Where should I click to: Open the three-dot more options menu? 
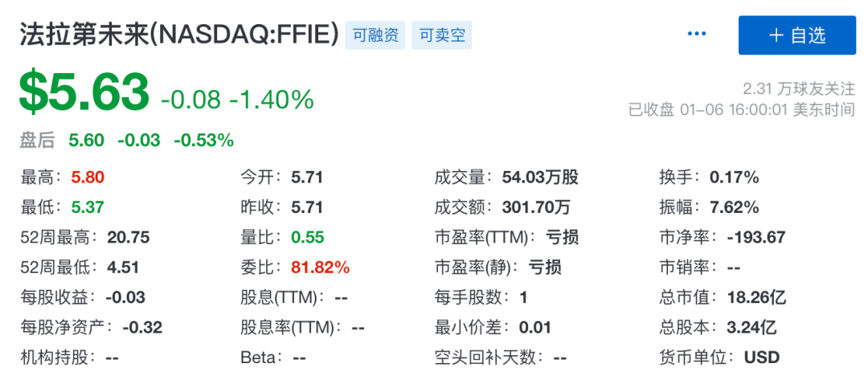tap(697, 34)
